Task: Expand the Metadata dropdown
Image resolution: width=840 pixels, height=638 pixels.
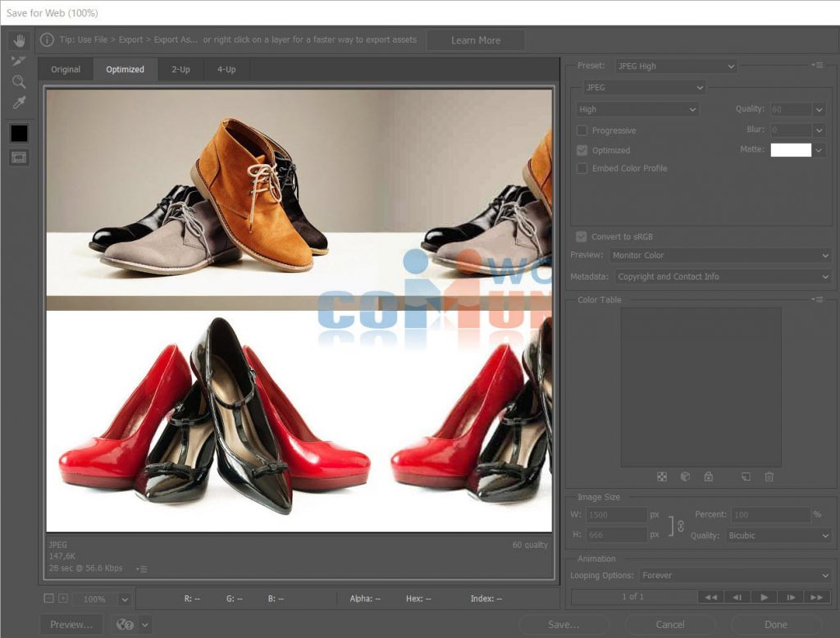Action: click(x=722, y=277)
